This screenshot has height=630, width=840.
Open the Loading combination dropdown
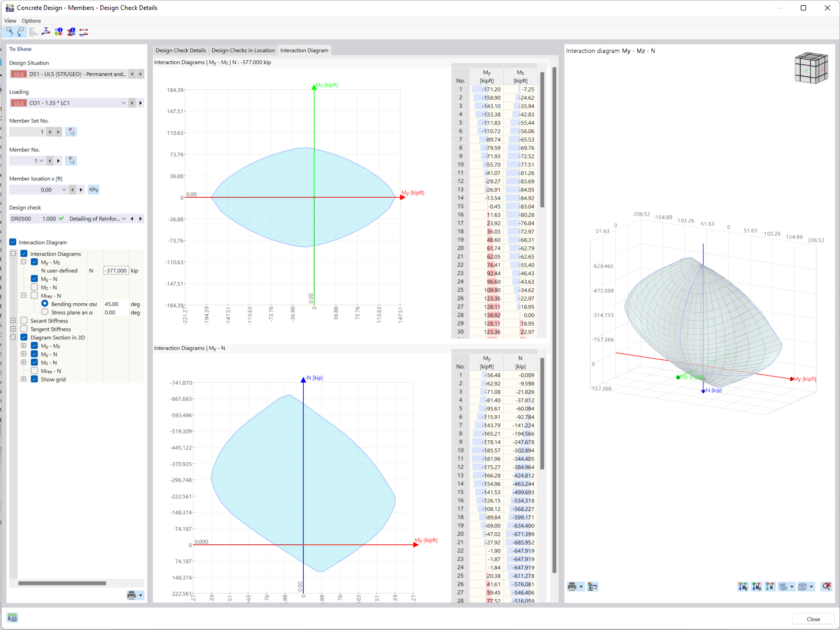click(123, 102)
